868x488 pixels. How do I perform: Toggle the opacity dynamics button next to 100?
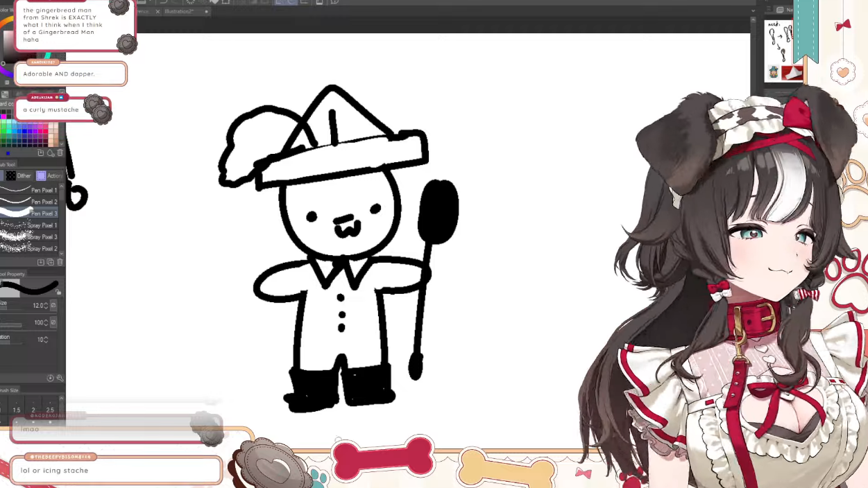coord(54,322)
